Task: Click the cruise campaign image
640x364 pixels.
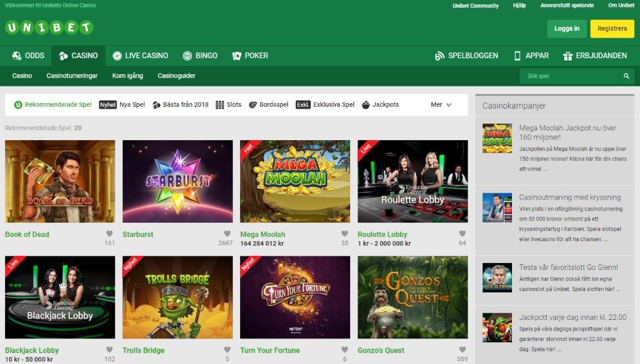Action: pos(497,208)
